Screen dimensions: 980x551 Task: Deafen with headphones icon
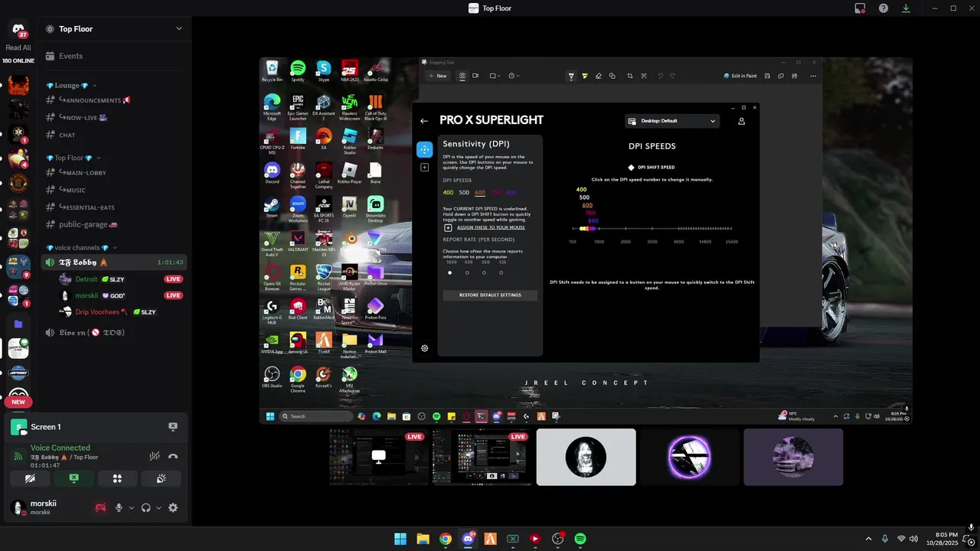pyautogui.click(x=145, y=507)
